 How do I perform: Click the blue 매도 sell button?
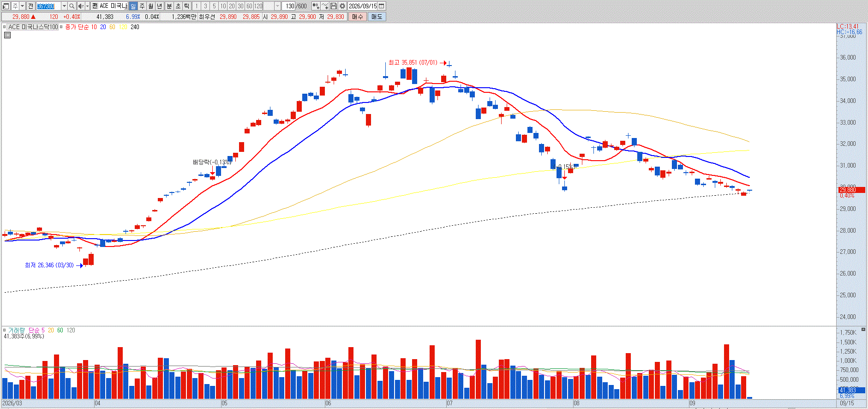377,17
